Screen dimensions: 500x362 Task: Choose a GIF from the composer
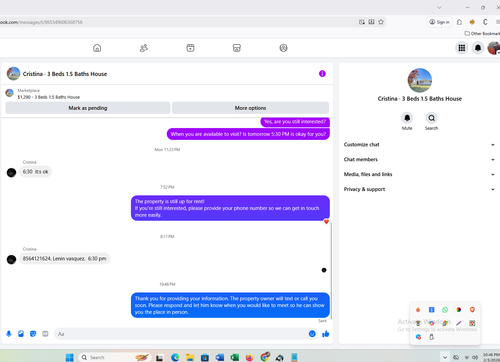pyautogui.click(x=45, y=334)
